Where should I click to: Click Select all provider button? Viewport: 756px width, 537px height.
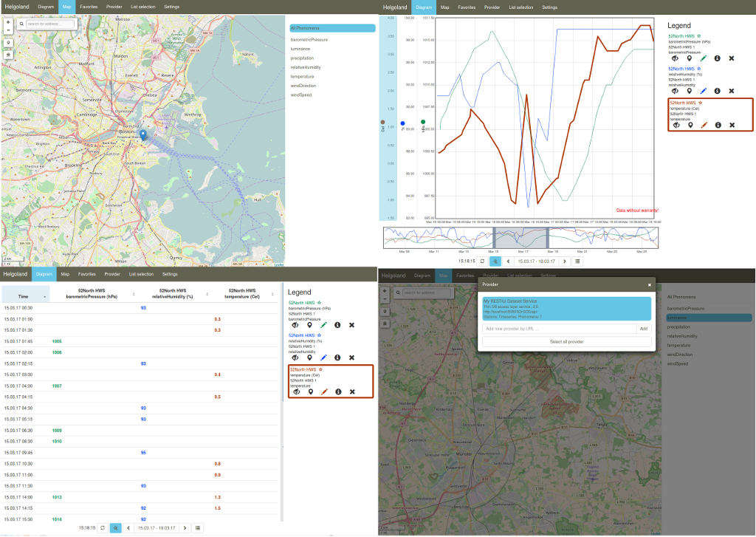click(566, 341)
